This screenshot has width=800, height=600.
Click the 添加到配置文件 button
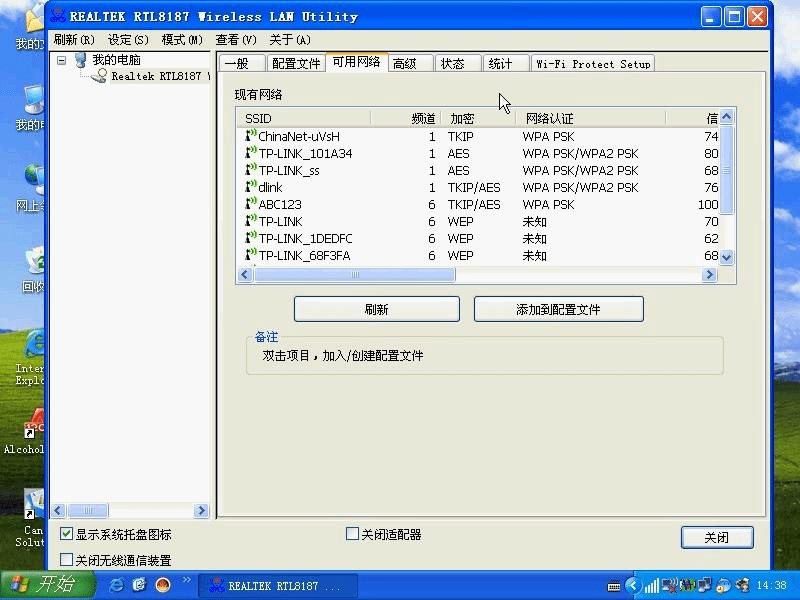coord(558,309)
